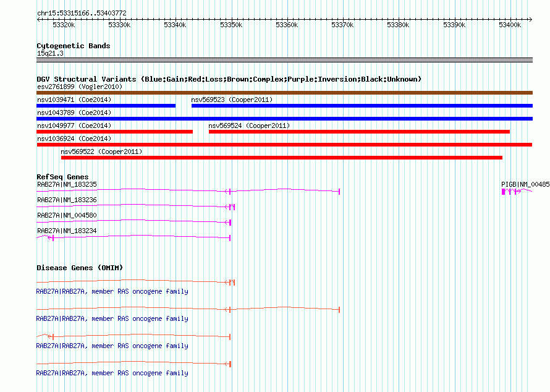Open the nsv1049977 (Coe2014) label

[x=74, y=126]
